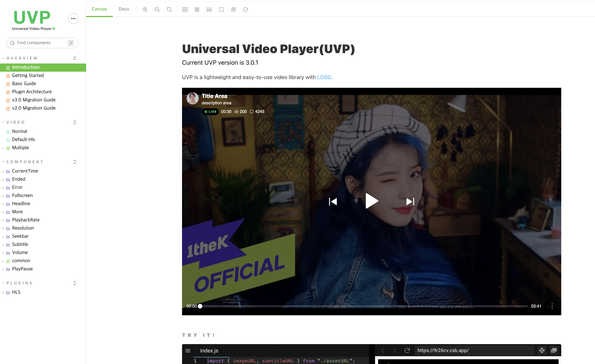The width and height of the screenshot is (595, 364).
Task: Click the seekbar handle at 00:00
Action: 200,306
